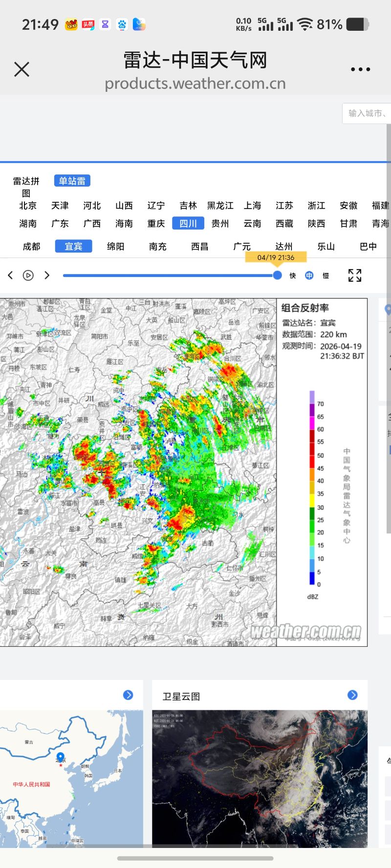Choose the 吉林 region
This screenshot has height=868, width=391.
click(188, 206)
